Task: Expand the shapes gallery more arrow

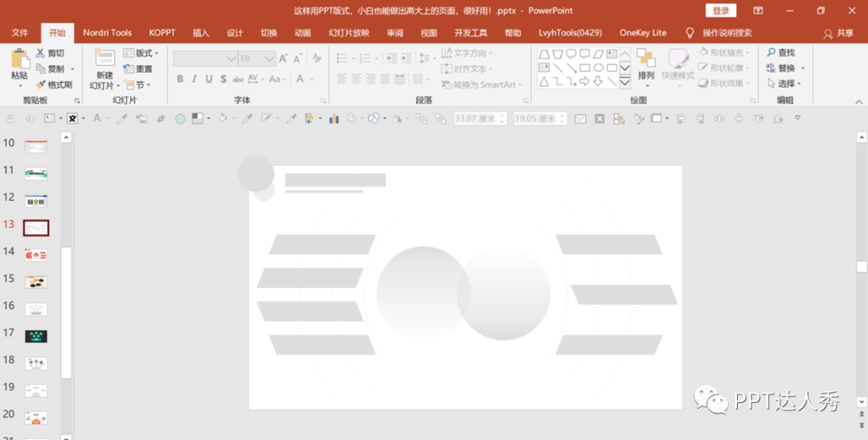Action: coord(625,83)
